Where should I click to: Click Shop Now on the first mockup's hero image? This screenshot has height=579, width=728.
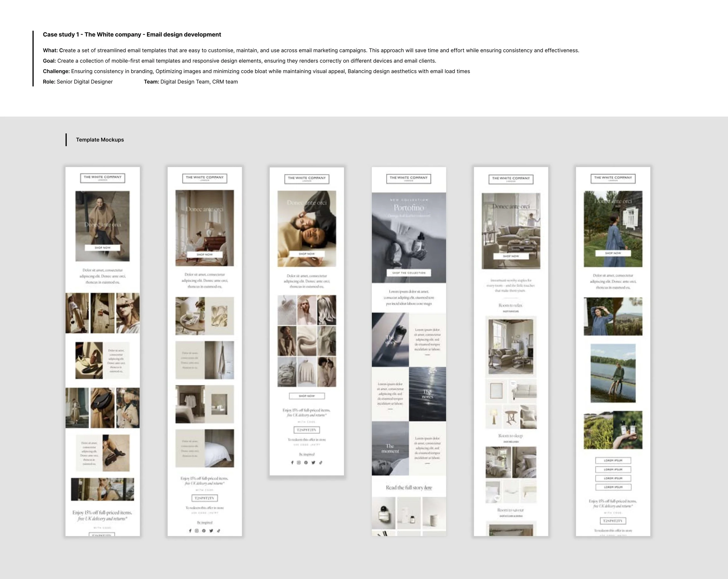tap(102, 248)
